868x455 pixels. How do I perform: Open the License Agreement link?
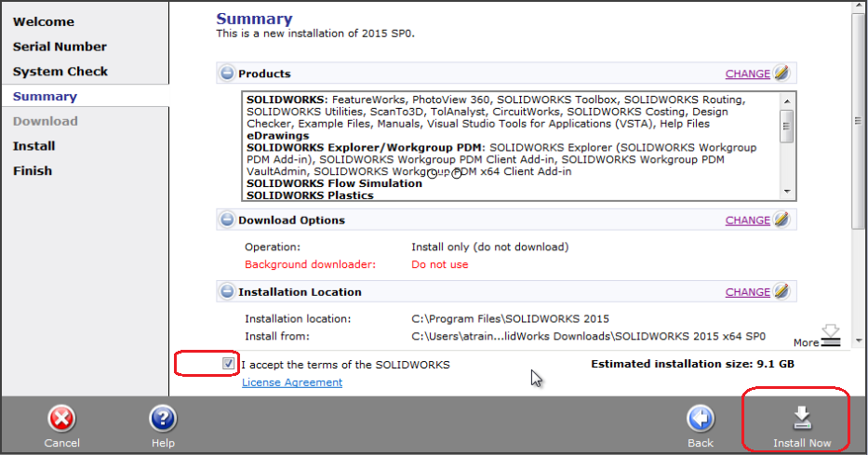(x=292, y=382)
